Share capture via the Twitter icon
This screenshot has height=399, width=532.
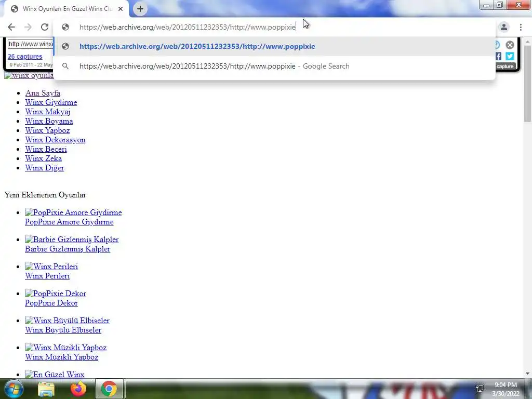510,56
